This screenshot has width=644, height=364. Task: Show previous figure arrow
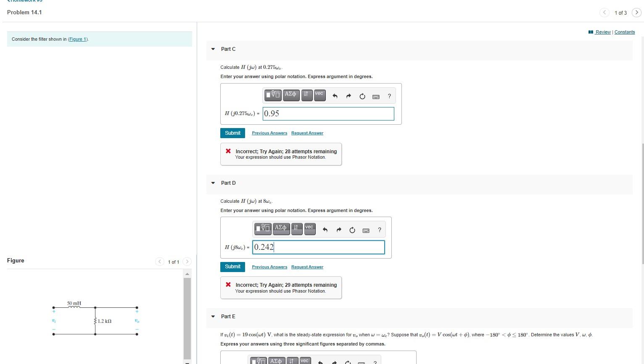(x=160, y=262)
